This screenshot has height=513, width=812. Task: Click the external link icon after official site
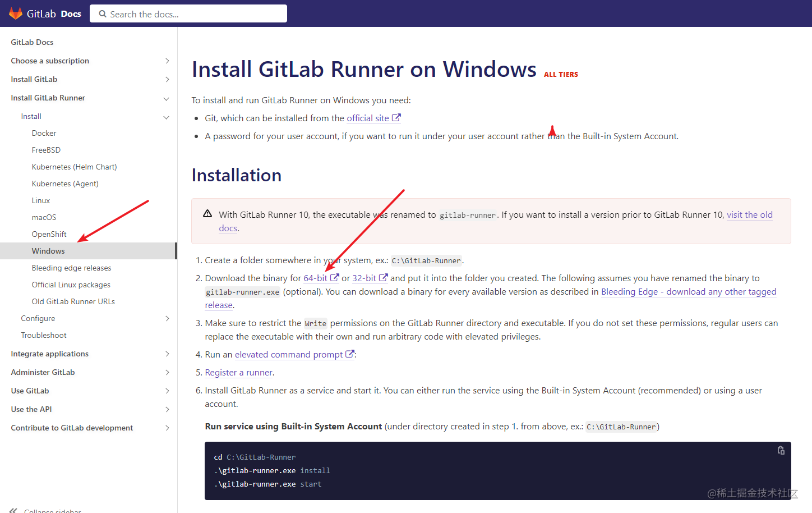tap(396, 118)
